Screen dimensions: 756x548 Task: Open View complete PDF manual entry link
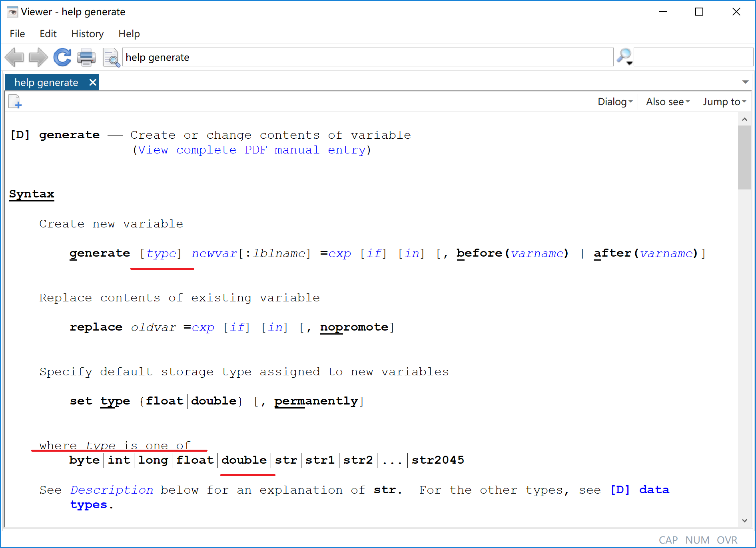tap(252, 150)
